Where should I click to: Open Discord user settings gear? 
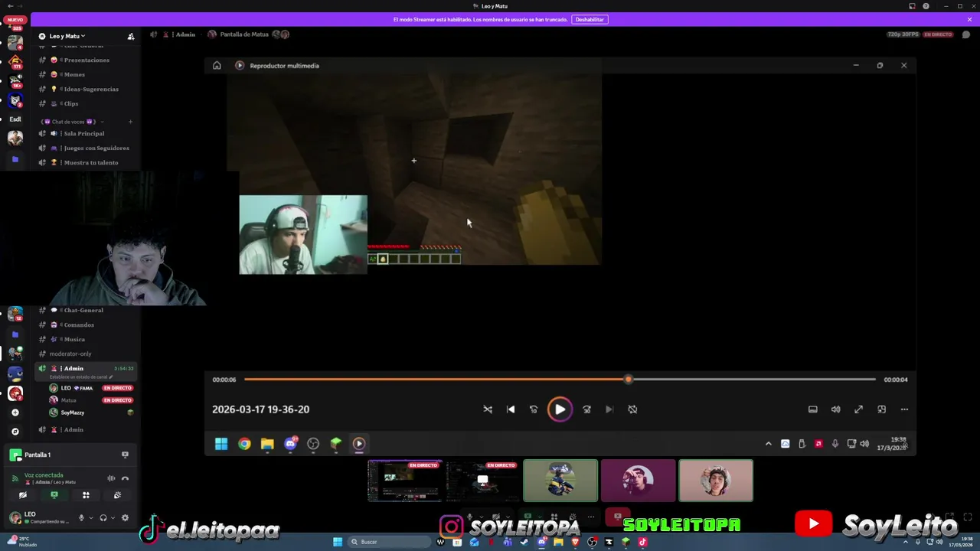point(126,518)
